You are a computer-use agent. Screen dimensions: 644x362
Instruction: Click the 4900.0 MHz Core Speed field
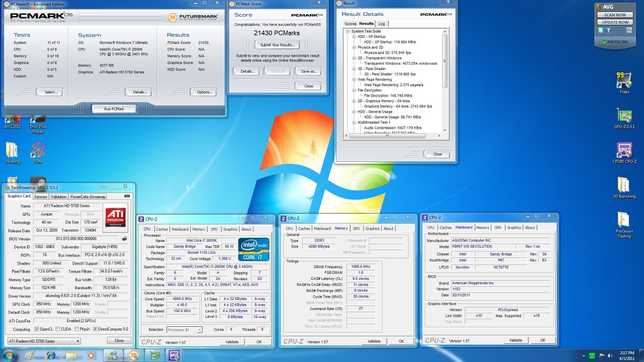[x=182, y=299]
